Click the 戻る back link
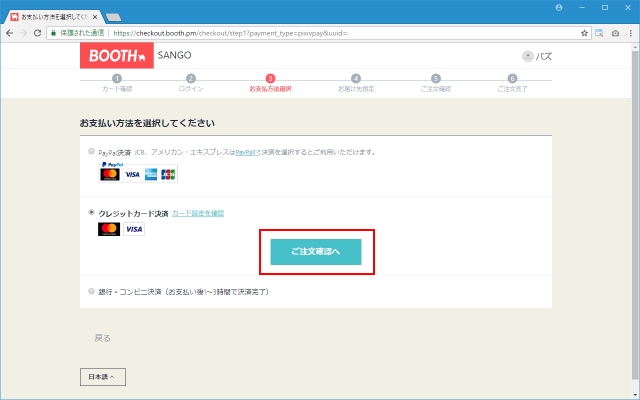The width and height of the screenshot is (640, 400). point(102,338)
